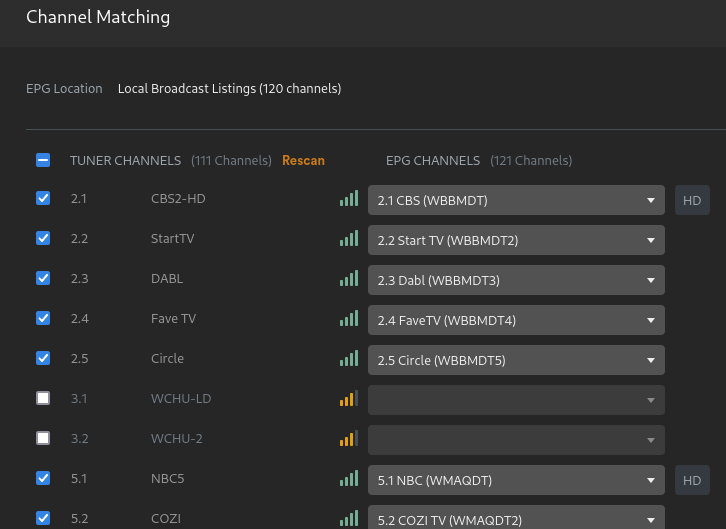Click the EPG CHANNELS column header
The width and height of the screenshot is (726, 529).
point(433,160)
